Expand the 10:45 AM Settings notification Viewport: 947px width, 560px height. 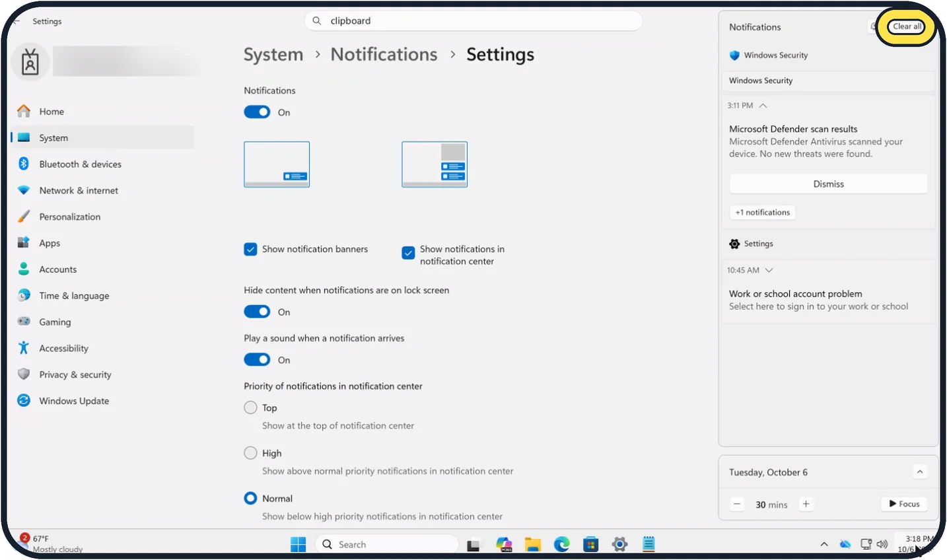point(769,270)
